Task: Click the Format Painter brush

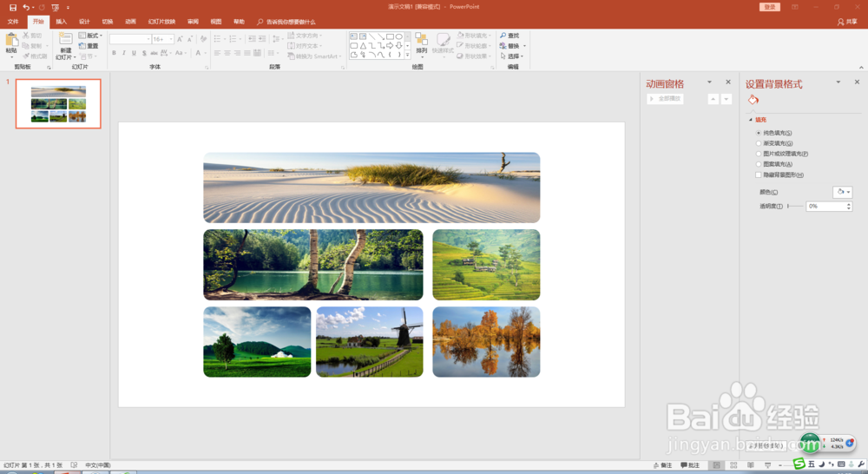Action: pyautogui.click(x=26, y=56)
